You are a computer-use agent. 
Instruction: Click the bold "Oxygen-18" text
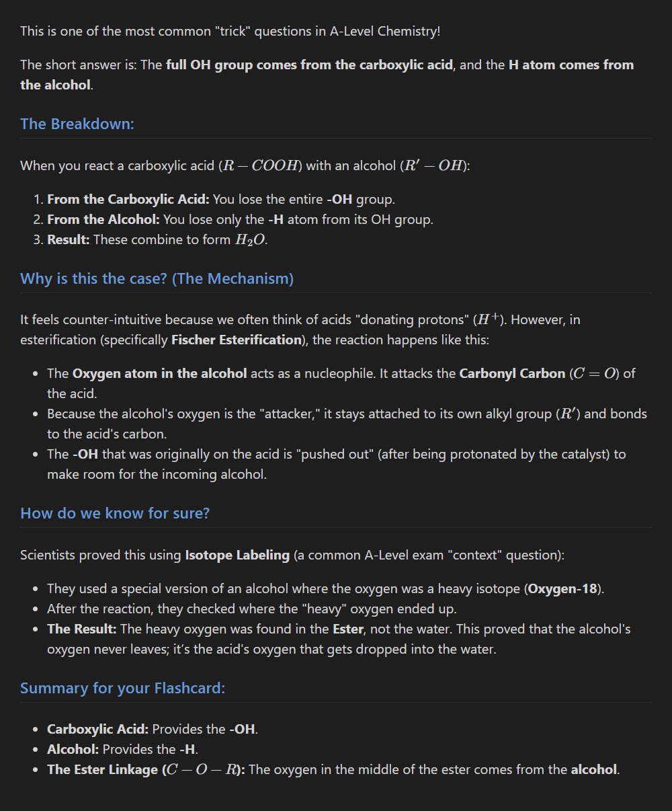coord(562,589)
